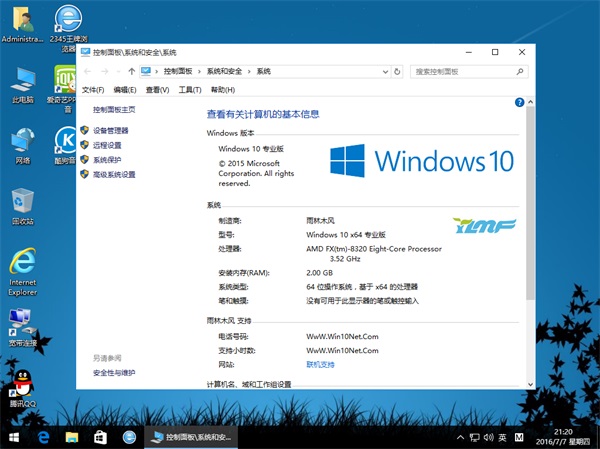Open the 2345 browser taskbar icon
Image resolution: width=600 pixels, height=449 pixels.
coord(129,438)
